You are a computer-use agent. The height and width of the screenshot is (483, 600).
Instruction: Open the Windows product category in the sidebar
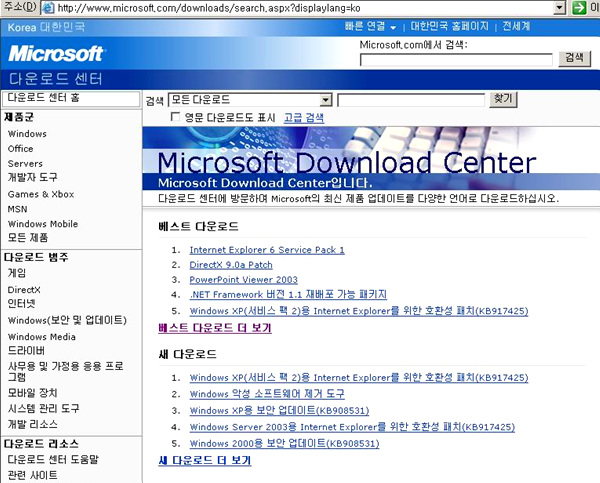tap(27, 134)
